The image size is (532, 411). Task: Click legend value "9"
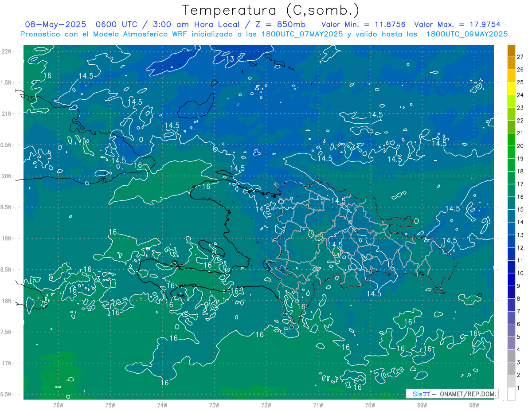pyautogui.click(x=519, y=286)
